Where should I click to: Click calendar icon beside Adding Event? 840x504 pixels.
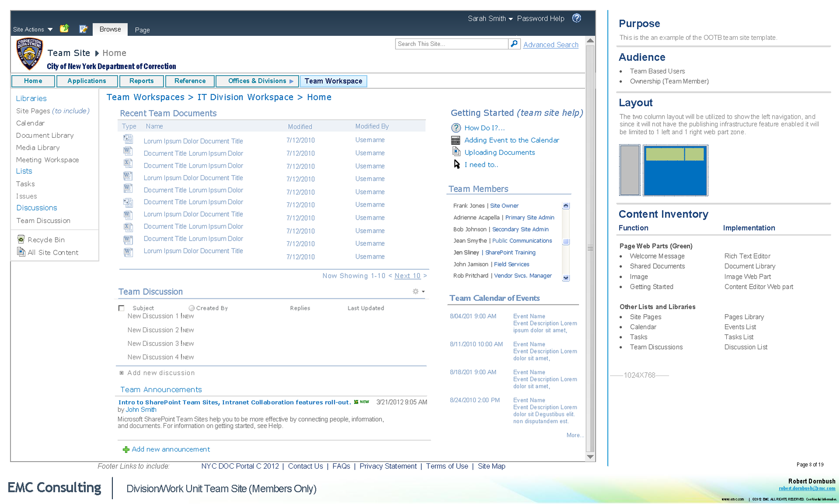455,140
